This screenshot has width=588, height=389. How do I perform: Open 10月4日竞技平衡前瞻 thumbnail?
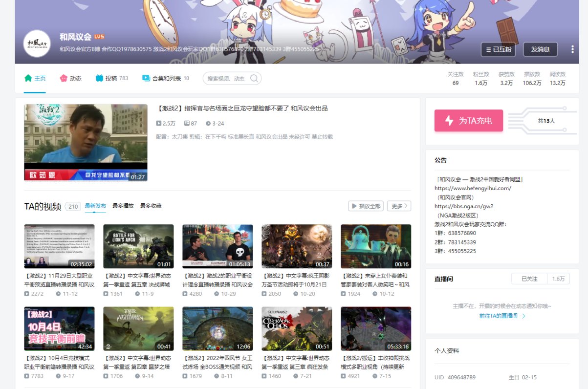59,329
